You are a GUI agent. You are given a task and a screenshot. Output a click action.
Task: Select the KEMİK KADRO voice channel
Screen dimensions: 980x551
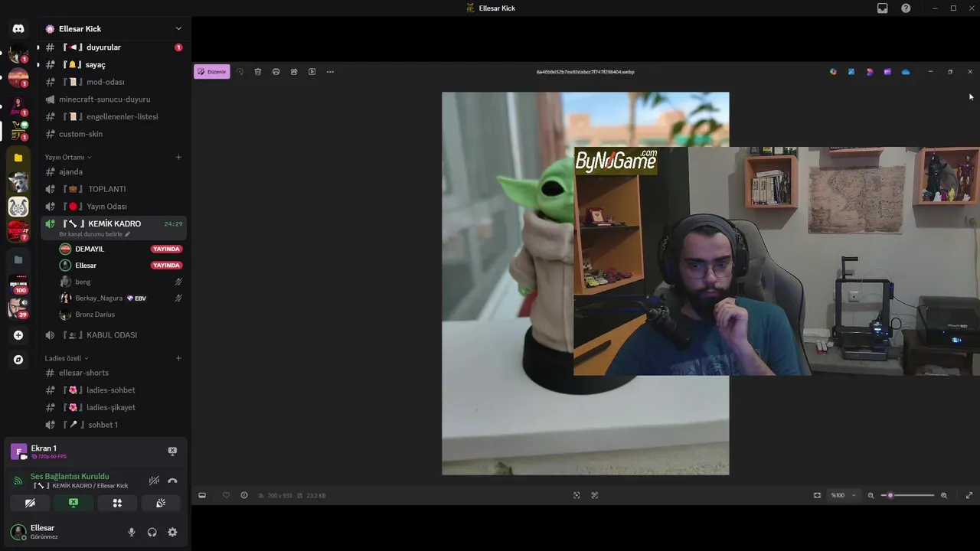pyautogui.click(x=113, y=223)
